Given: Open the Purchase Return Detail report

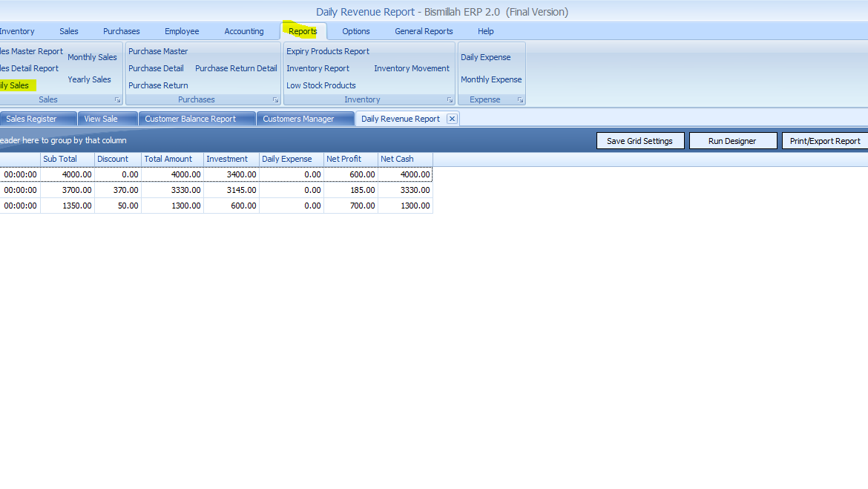Looking at the screenshot, I should (x=236, y=68).
